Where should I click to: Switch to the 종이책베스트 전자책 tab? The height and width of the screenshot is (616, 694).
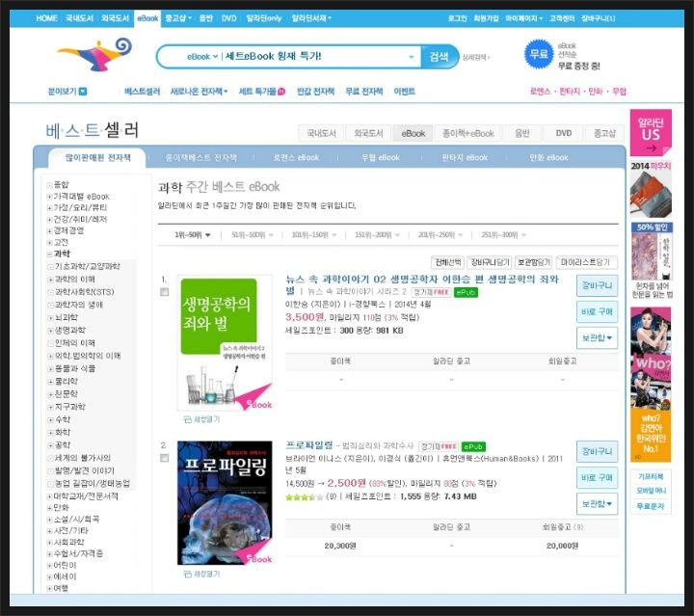[x=200, y=157]
